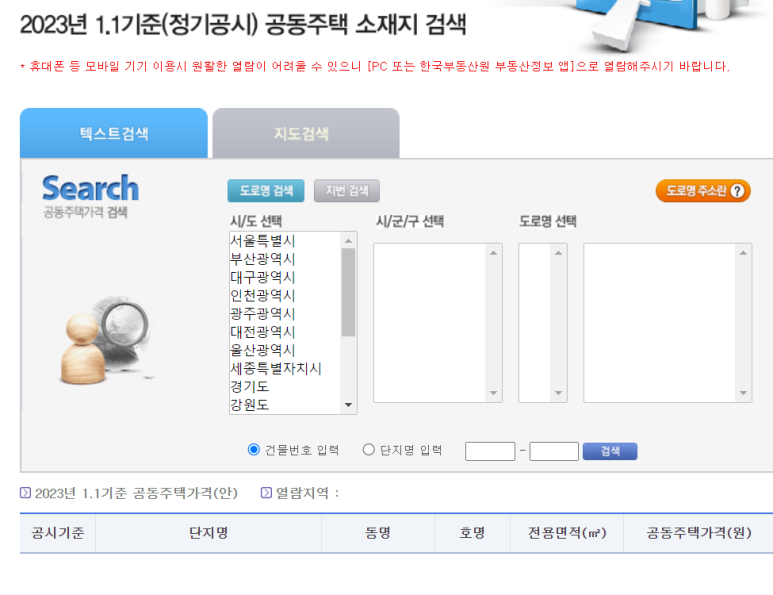Click the arrow icon beside 2023년 1.1기준 공동주택가격(안)
Image resolution: width=773 pixels, height=595 pixels.
[x=25, y=492]
